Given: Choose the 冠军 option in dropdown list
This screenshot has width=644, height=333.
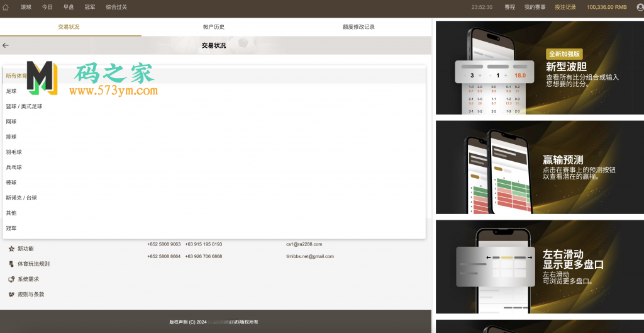Looking at the screenshot, I should [x=11, y=228].
